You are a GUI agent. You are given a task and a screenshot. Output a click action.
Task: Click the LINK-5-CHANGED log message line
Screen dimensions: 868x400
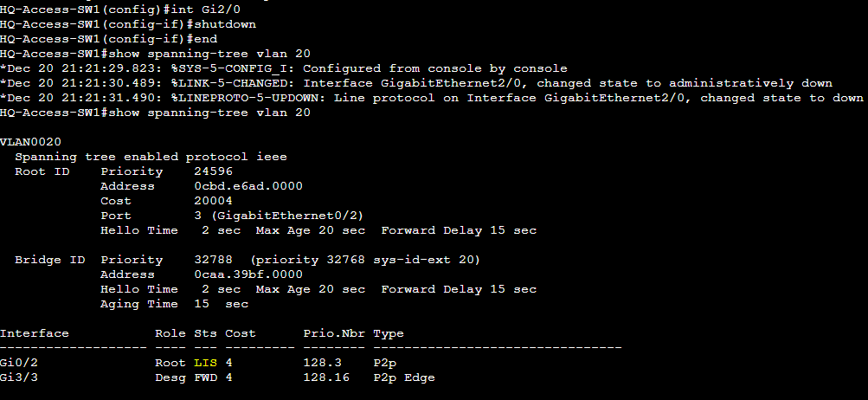[415, 83]
